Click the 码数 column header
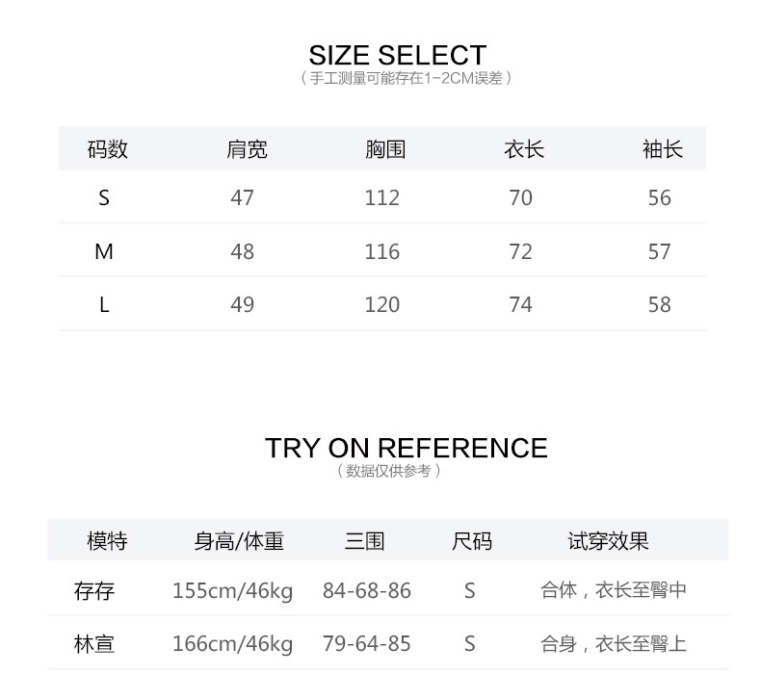Screen dimensions: 761x700 click(107, 149)
